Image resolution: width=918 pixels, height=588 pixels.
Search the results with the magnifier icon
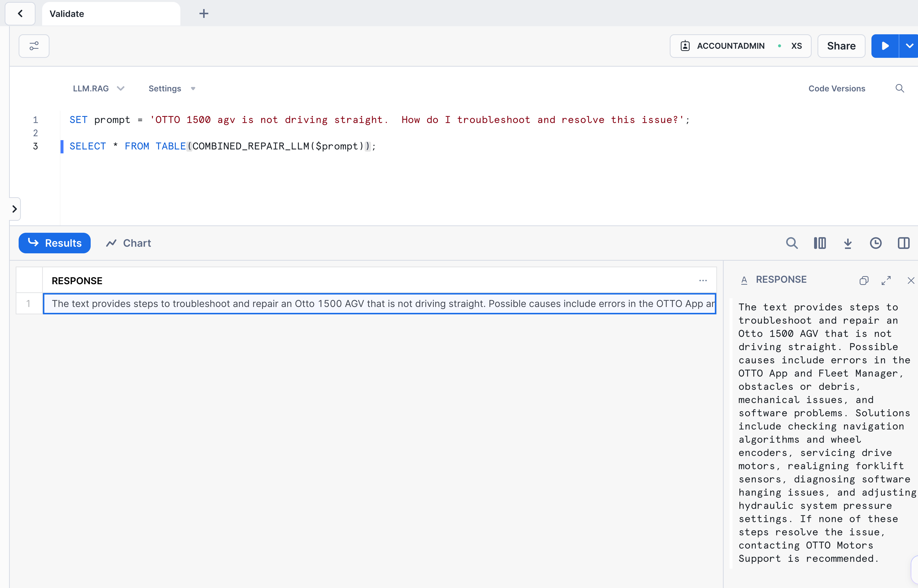(x=792, y=243)
